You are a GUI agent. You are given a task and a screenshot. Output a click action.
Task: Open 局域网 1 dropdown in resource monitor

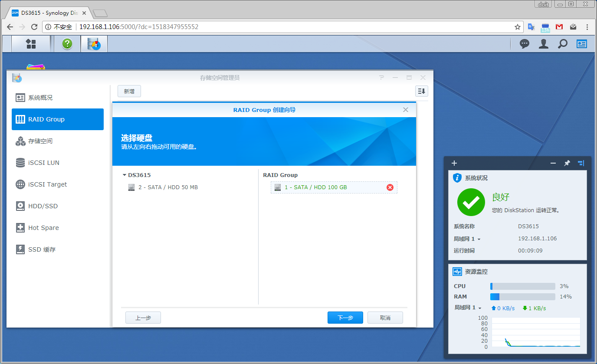pos(468,308)
